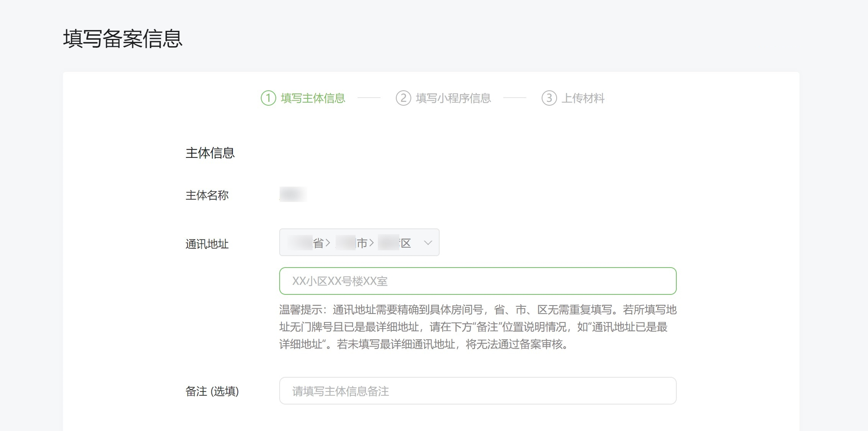Screen dimensions: 868x431
Task: Click the blurred 主体名称 value
Action: coord(293,194)
